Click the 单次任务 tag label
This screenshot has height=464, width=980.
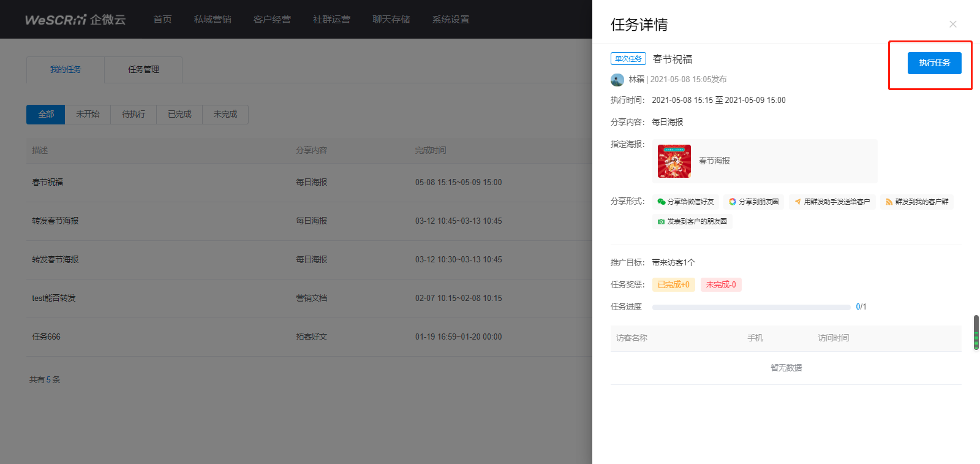[628, 59]
